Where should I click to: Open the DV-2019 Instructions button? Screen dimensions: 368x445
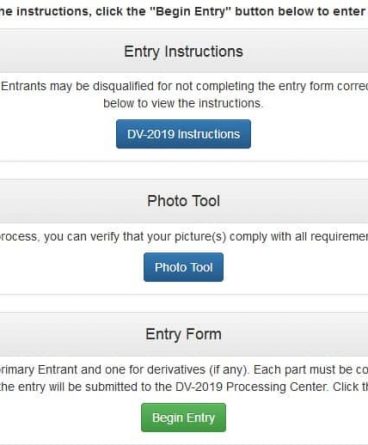click(183, 134)
